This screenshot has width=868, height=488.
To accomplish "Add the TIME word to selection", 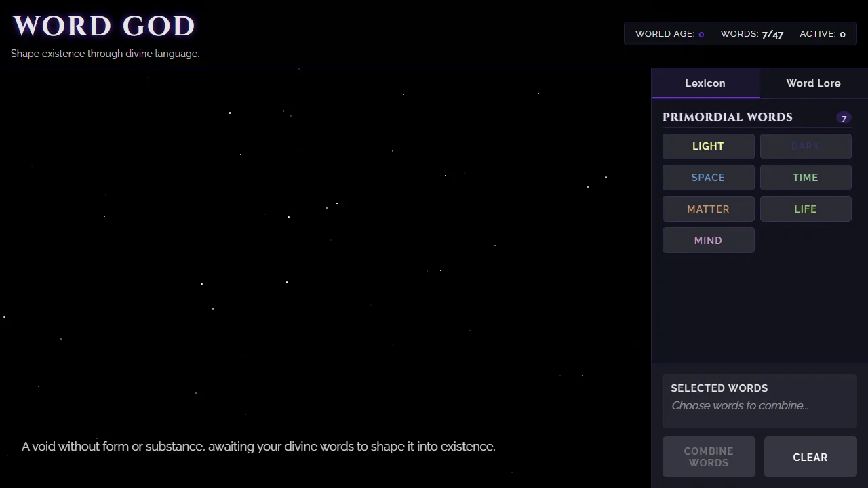I will pos(806,178).
